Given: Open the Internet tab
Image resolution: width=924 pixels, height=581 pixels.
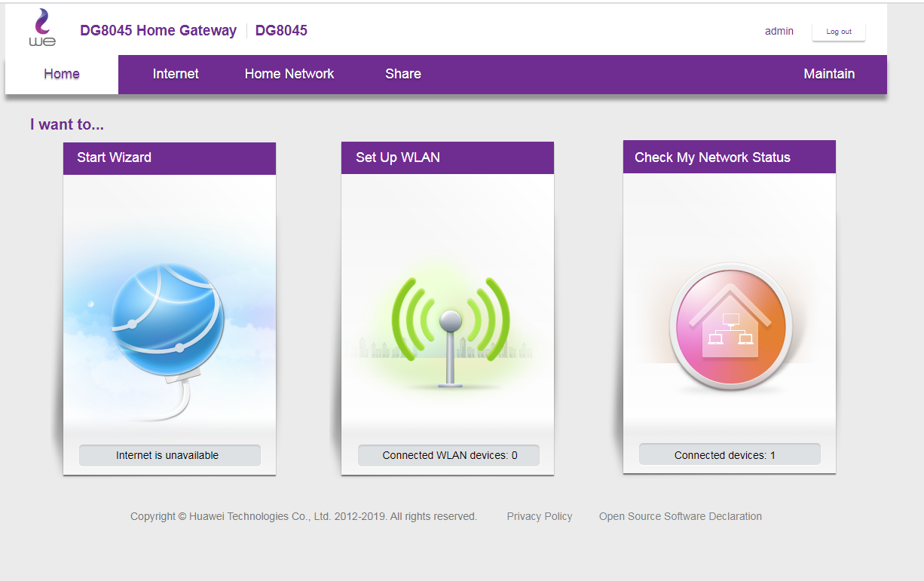Looking at the screenshot, I should [176, 74].
